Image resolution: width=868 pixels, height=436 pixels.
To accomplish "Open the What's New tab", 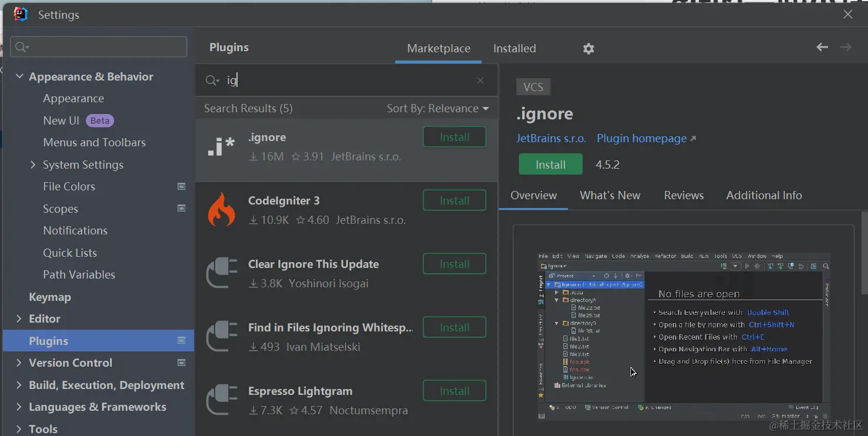I will click(x=610, y=195).
